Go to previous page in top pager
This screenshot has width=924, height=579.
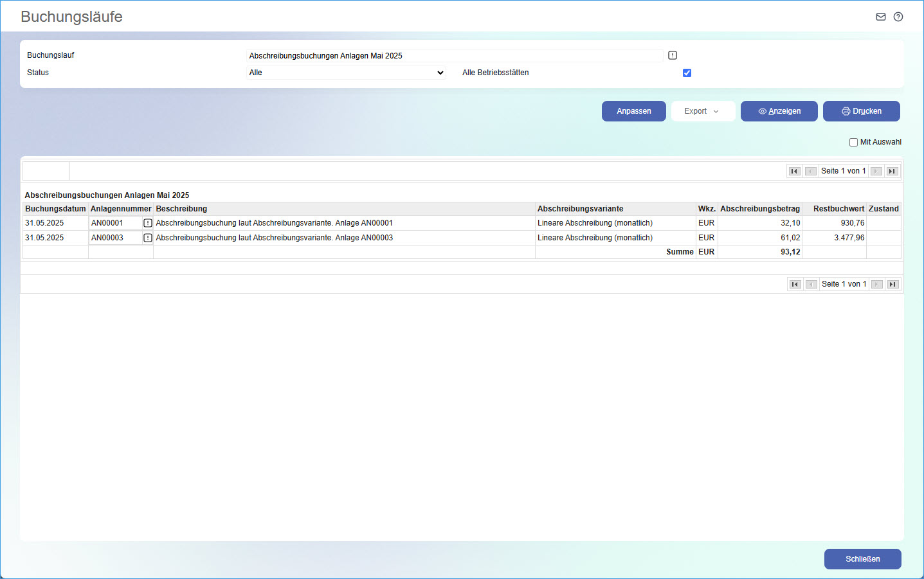(x=811, y=171)
